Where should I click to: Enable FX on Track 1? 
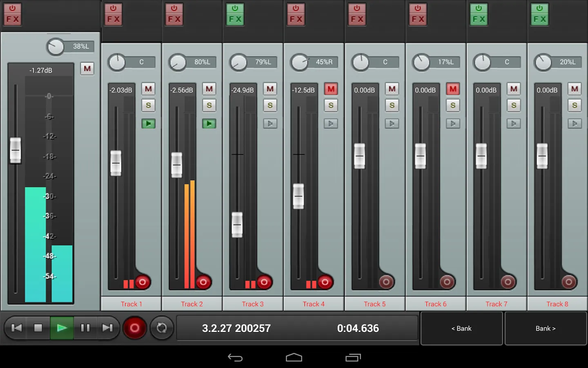pyautogui.click(x=113, y=13)
